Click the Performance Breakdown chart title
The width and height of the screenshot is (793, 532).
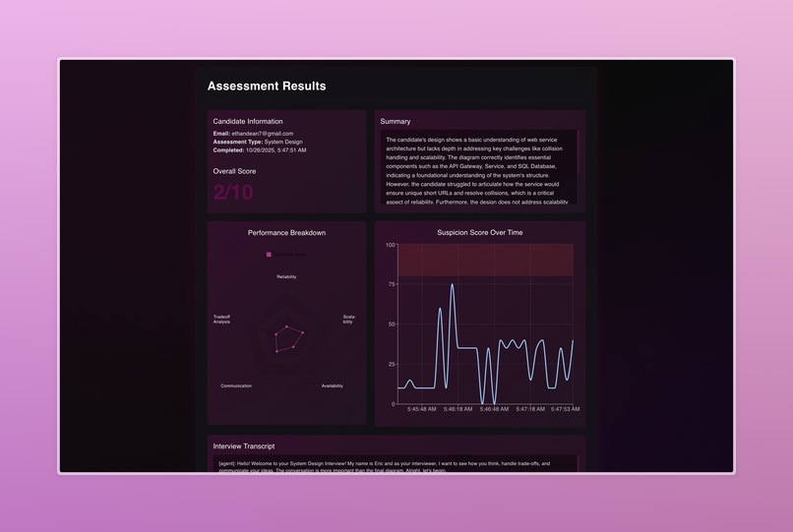click(x=286, y=233)
